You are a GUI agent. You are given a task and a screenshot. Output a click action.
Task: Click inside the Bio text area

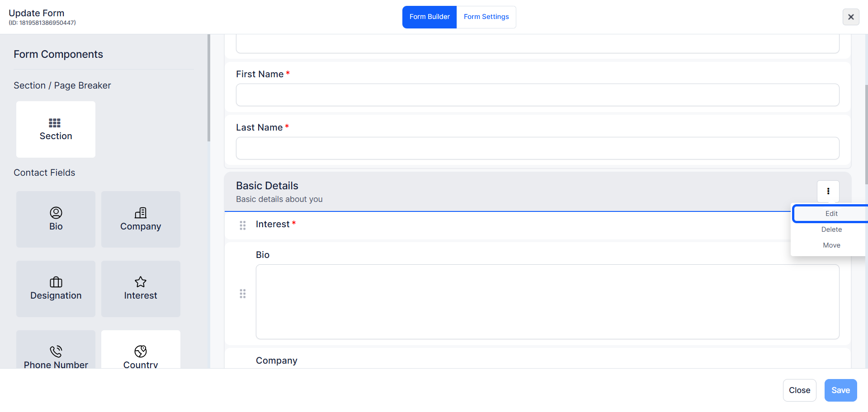coord(547,302)
